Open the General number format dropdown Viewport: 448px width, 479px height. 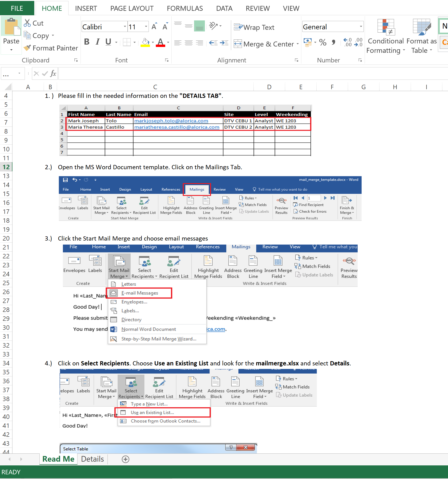coord(361,27)
